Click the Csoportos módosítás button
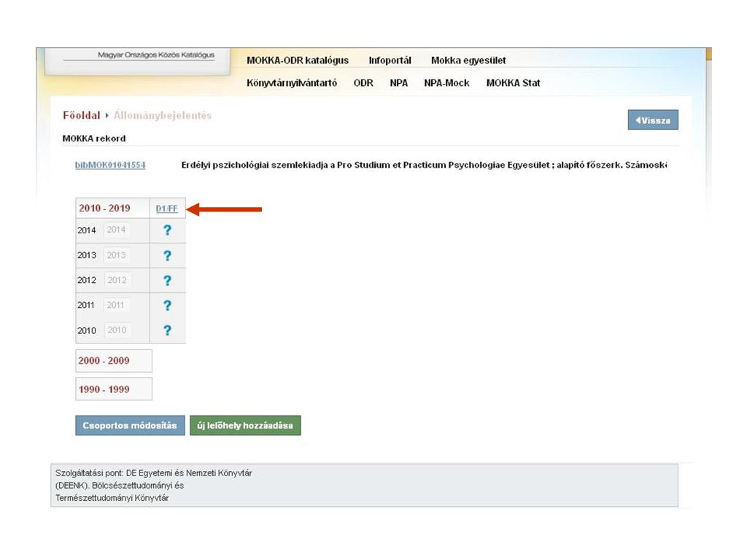Viewport: 747px width, 560px height. coord(130,426)
